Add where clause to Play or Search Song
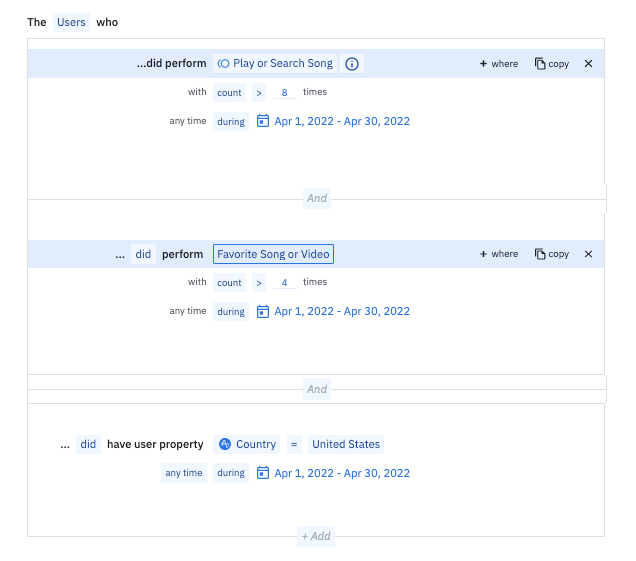Image resolution: width=636 pixels, height=561 pixels. tap(499, 64)
